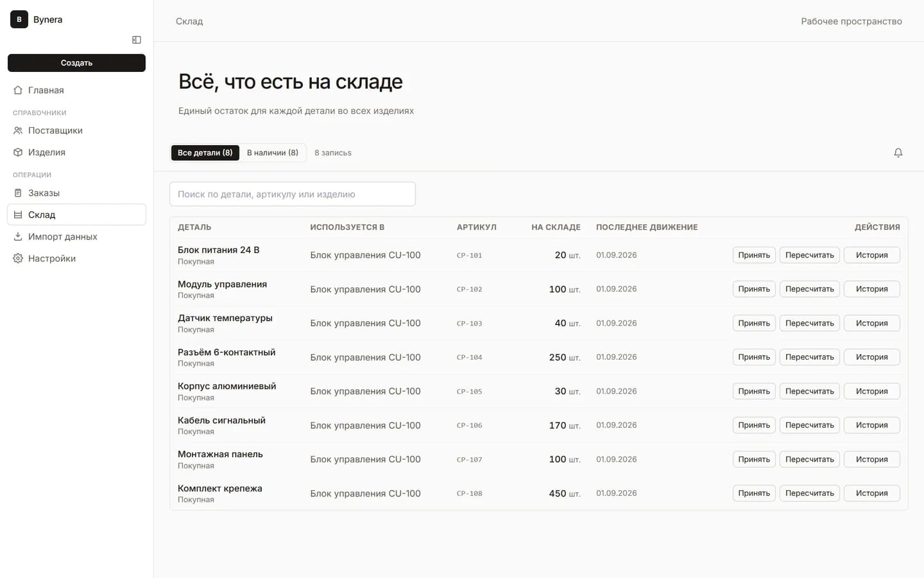Click the Создать button

(x=76, y=63)
